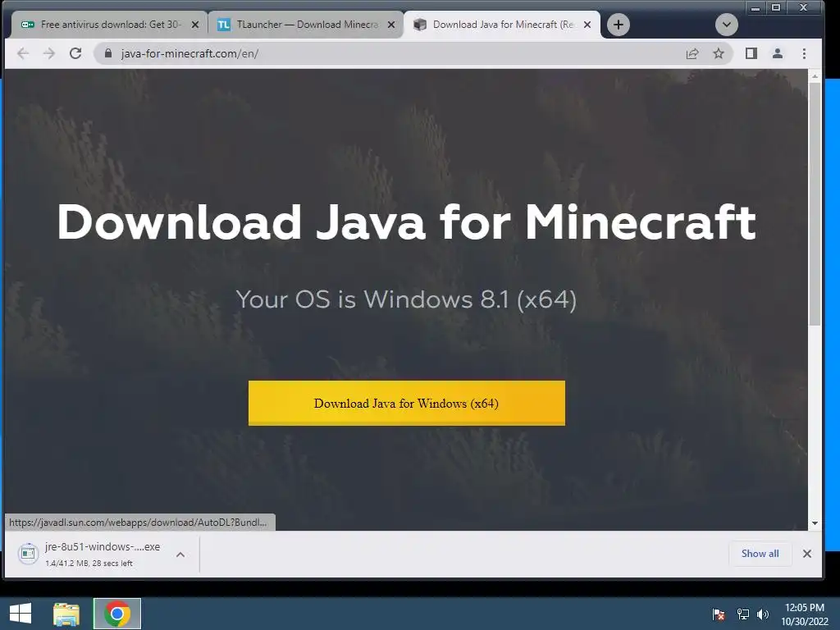Minimize the Chrome window

(x=756, y=7)
